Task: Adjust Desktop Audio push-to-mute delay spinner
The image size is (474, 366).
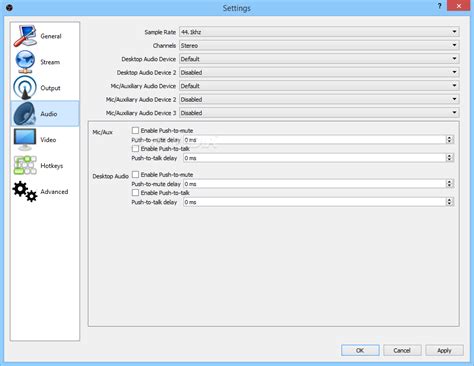Action: [449, 184]
